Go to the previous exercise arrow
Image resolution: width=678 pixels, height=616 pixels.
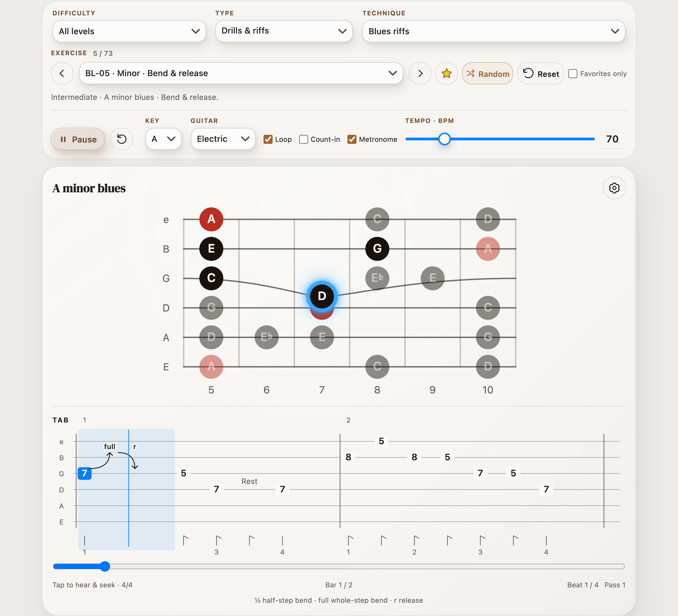62,73
